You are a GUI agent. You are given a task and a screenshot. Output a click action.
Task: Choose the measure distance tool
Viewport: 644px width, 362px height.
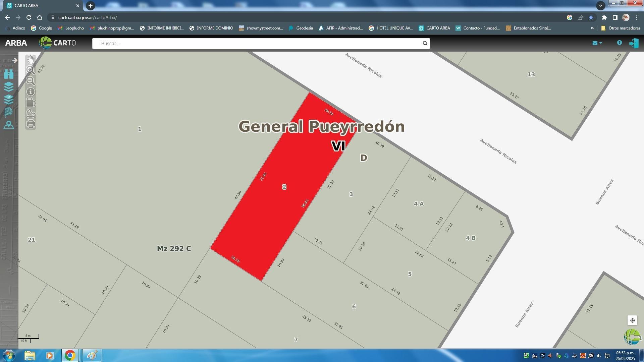pyautogui.click(x=31, y=113)
